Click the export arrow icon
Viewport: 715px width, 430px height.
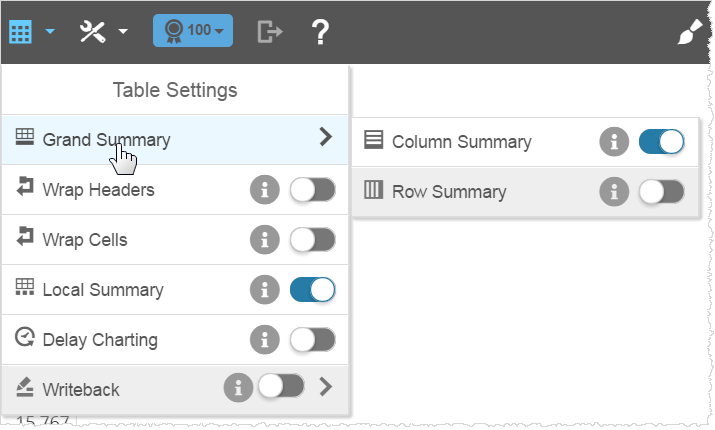tap(270, 31)
